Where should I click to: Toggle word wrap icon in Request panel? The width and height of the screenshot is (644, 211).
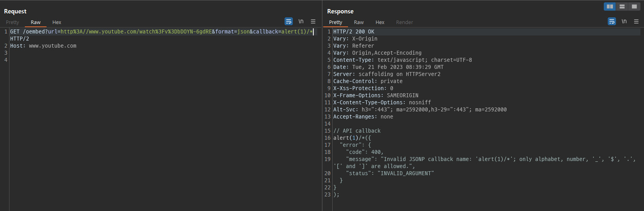(288, 21)
